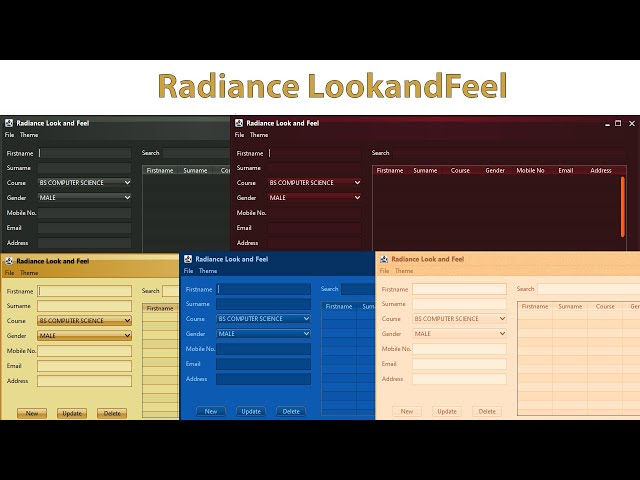
Task: Click Mobile No column header in maroon table
Action: pyautogui.click(x=530, y=170)
